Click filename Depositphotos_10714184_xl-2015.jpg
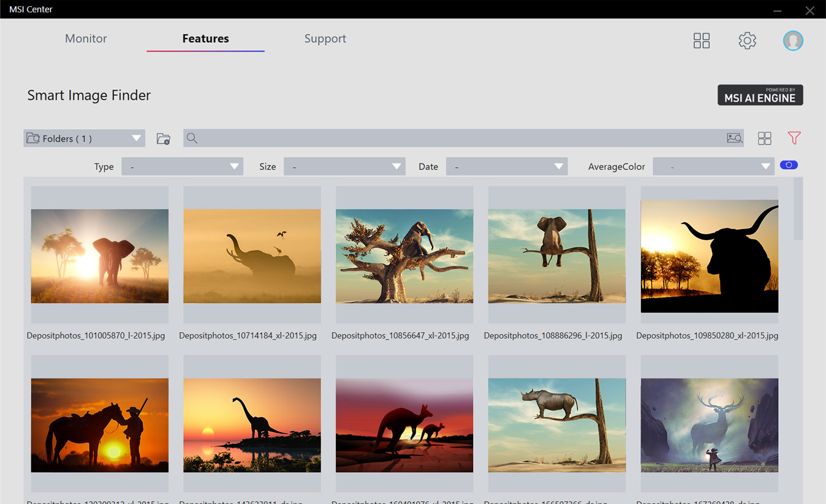Screen dimensions: 826x504 point(248,336)
